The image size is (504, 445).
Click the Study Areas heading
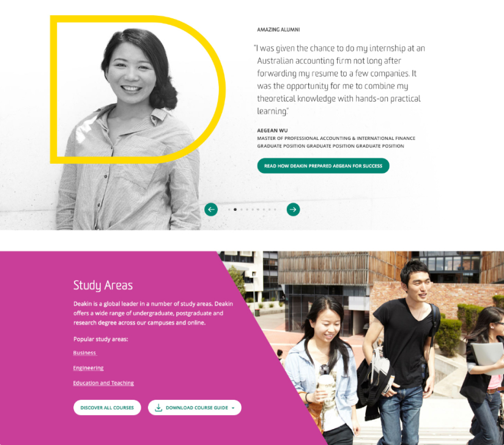[x=103, y=285]
